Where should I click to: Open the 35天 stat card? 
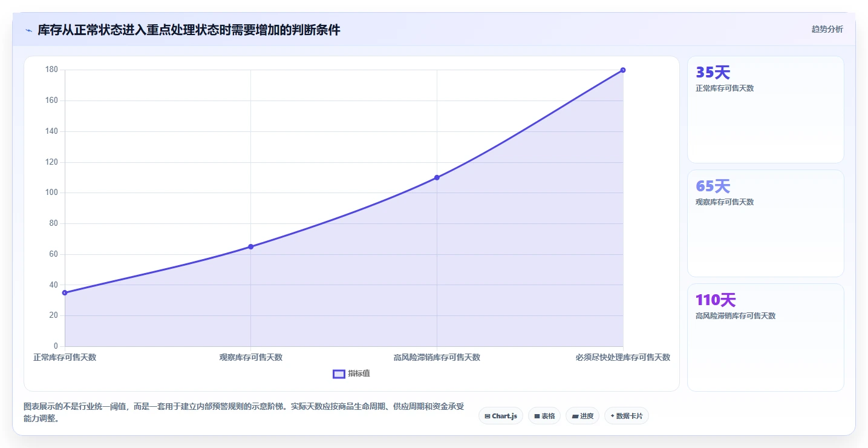click(x=765, y=110)
